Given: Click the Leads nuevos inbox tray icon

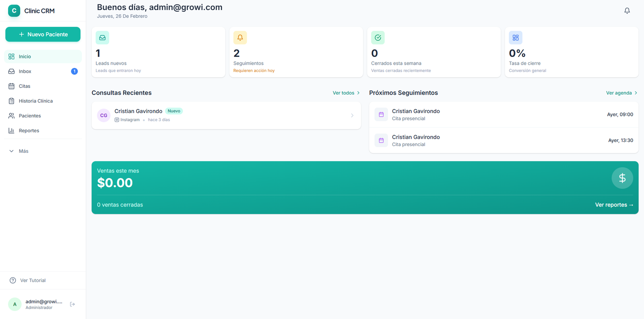Looking at the screenshot, I should pyautogui.click(x=102, y=38).
